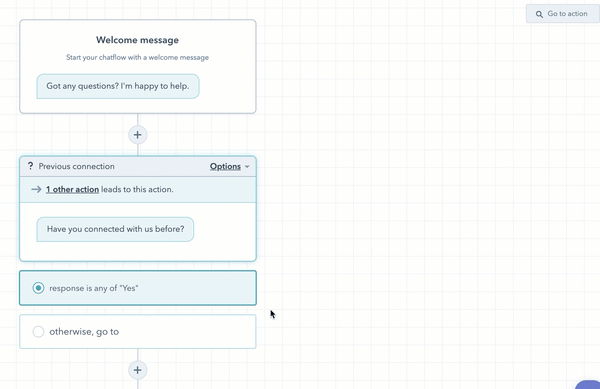Click the "Have you connected with us before?" bubble
Screen dimensions: 600x389
coord(115,229)
